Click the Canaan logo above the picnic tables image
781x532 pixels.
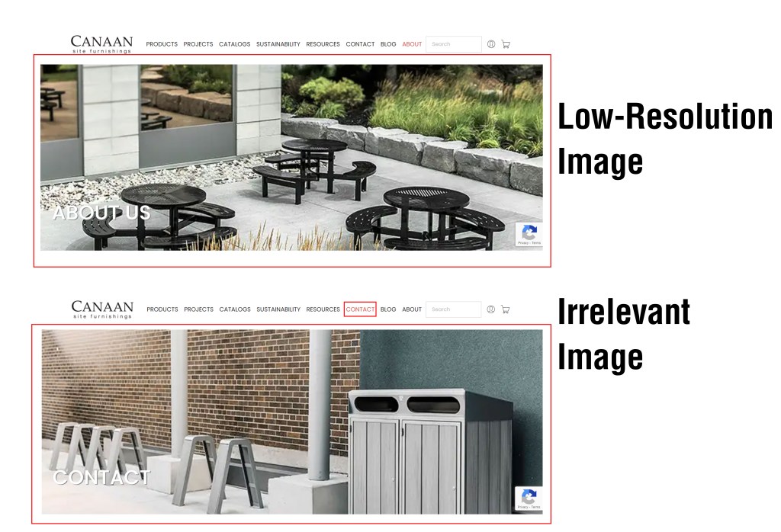[101, 44]
